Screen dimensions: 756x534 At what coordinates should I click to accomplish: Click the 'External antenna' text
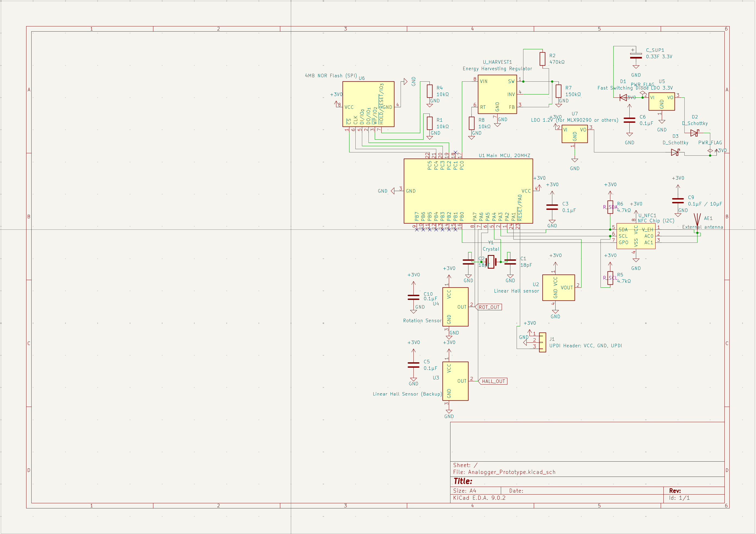702,227
